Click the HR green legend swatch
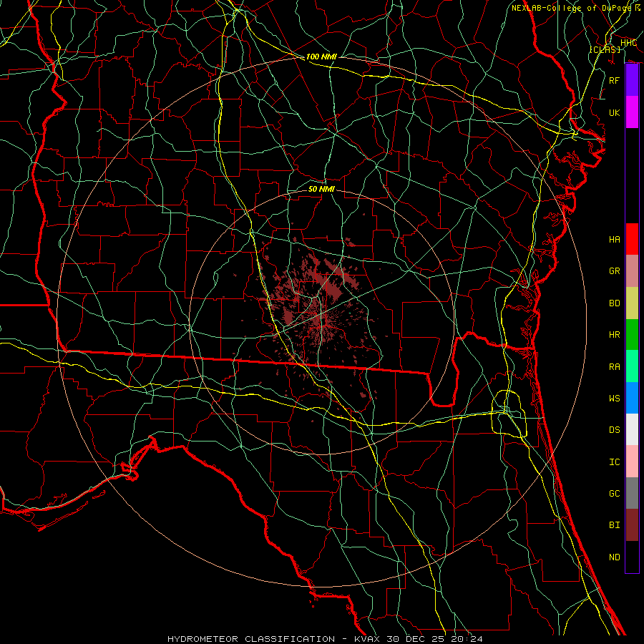 (x=632, y=334)
